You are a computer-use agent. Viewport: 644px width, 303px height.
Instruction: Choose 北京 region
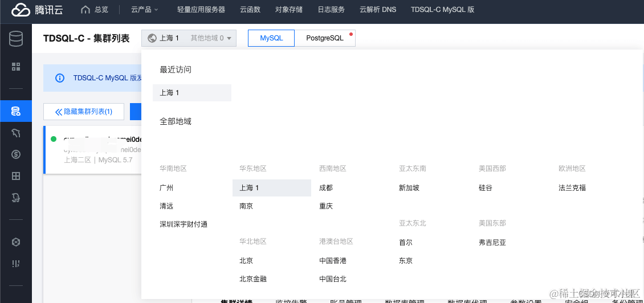pos(246,261)
